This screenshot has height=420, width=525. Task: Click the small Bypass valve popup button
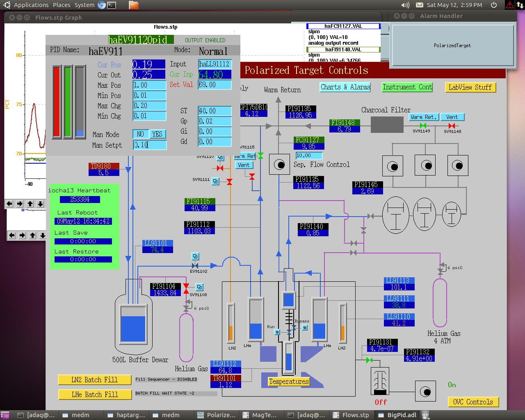[x=305, y=327]
